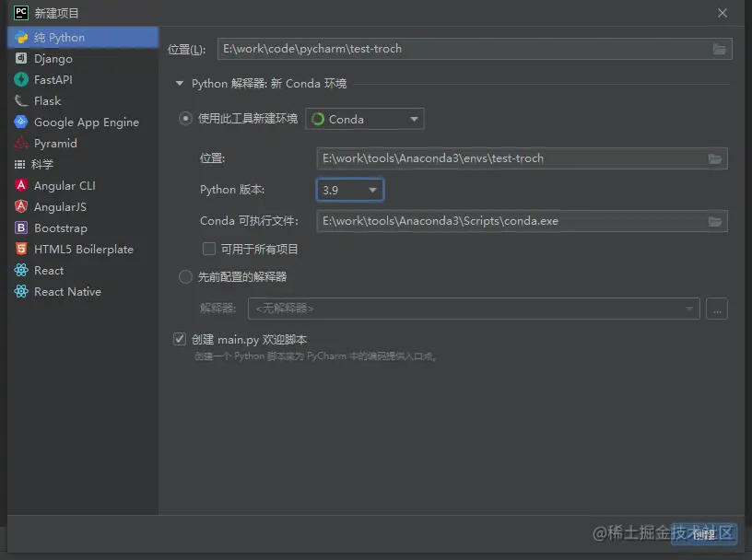Viewport: 752px width, 560px height.
Task: Click the Django icon in the project list
Action: click(x=21, y=59)
